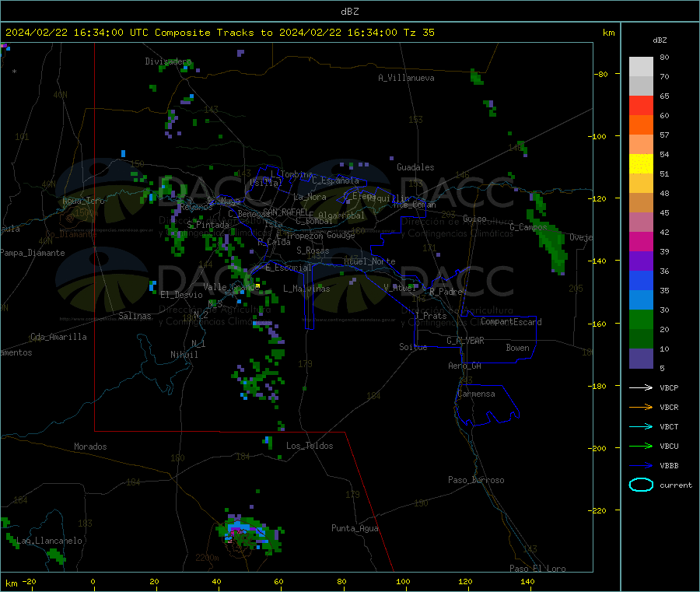Image resolution: width=700 pixels, height=592 pixels.
Task: Select the 5 dBZ purple color swatch
Action: click(641, 359)
